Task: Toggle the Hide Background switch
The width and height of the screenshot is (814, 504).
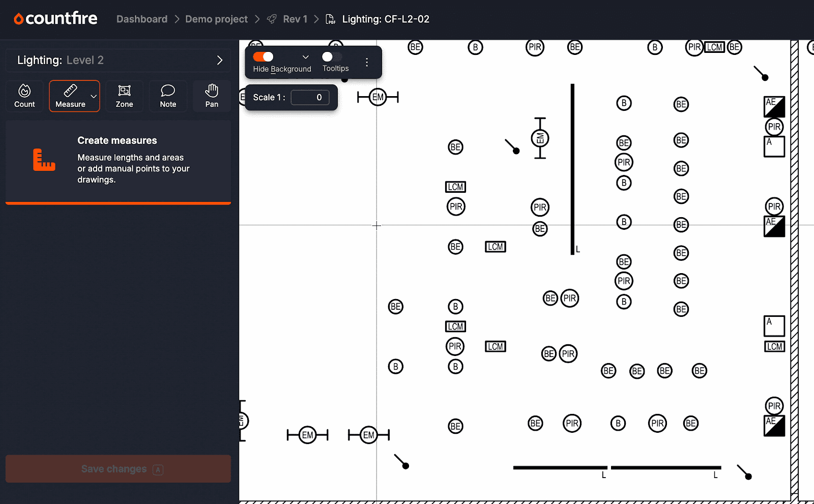Action: coord(263,56)
